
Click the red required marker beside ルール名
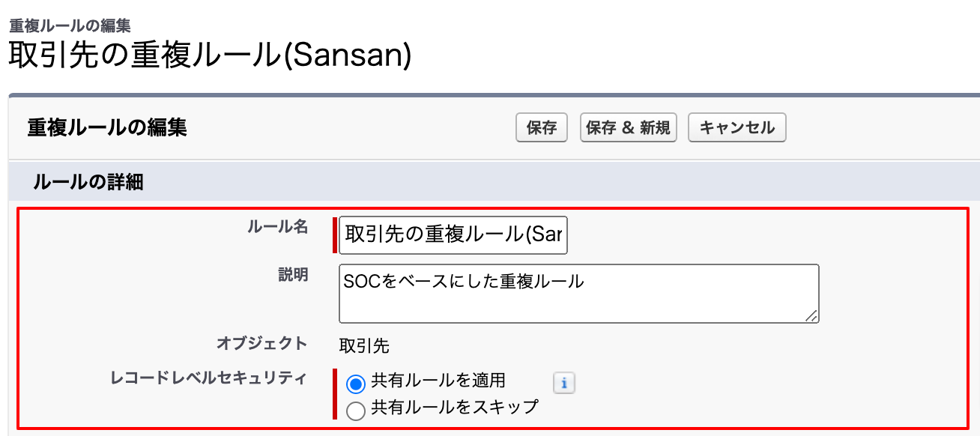click(x=335, y=235)
